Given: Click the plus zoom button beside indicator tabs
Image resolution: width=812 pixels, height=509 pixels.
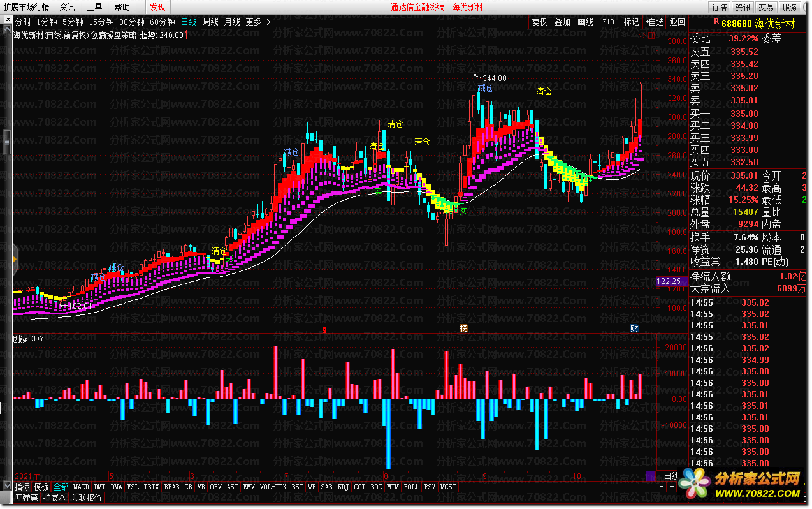Looking at the screenshot, I should point(662,487).
